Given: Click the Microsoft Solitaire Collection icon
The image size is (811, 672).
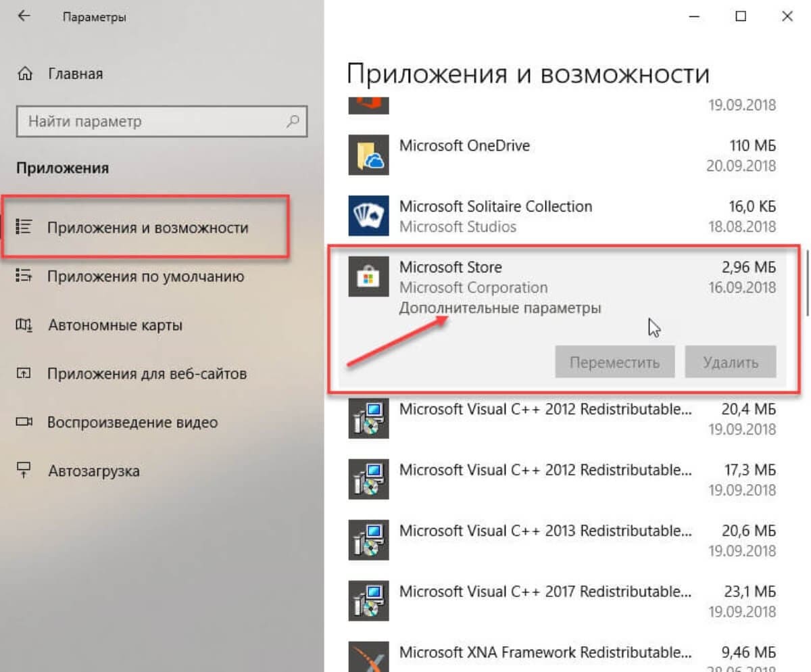Looking at the screenshot, I should pyautogui.click(x=368, y=216).
